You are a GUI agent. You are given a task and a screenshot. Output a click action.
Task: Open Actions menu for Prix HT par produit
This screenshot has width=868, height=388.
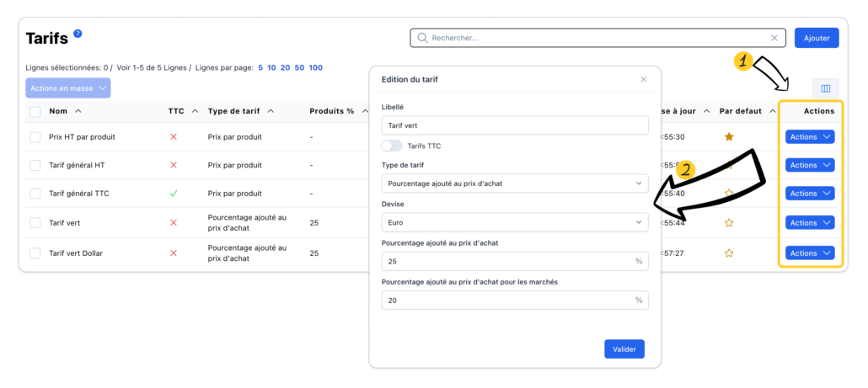click(x=809, y=136)
